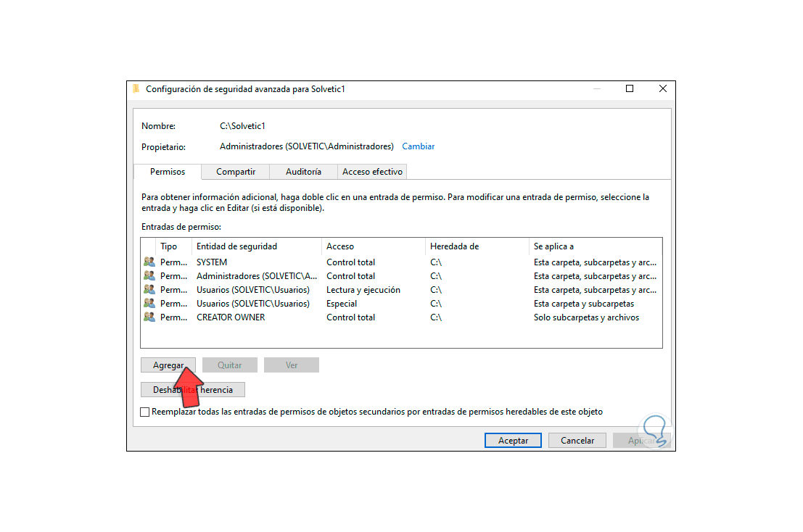Enable the Reemplazar todas las entradas checkbox
This screenshot has height=532, width=803.
click(x=144, y=411)
